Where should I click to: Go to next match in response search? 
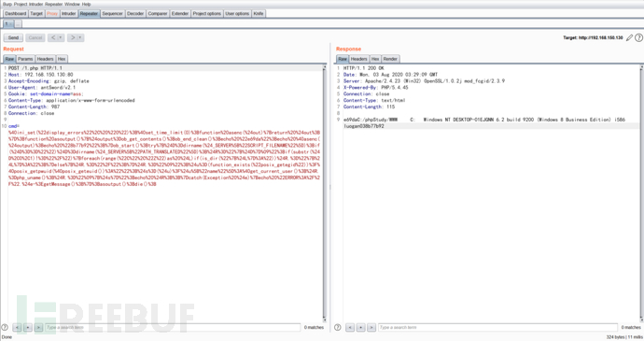click(371, 327)
